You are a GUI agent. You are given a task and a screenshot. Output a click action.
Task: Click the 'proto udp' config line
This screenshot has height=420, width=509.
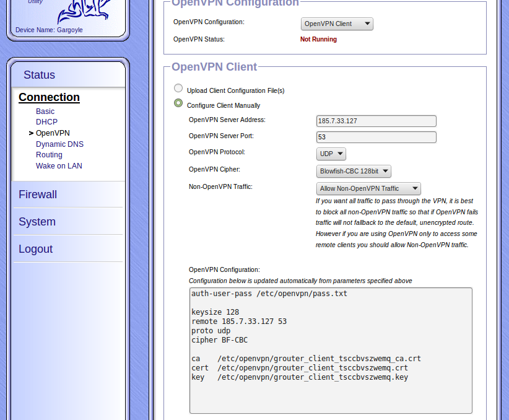click(x=211, y=330)
